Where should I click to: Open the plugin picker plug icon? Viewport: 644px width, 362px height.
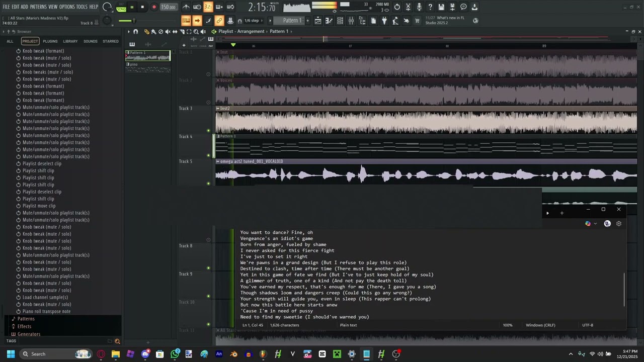point(384,21)
